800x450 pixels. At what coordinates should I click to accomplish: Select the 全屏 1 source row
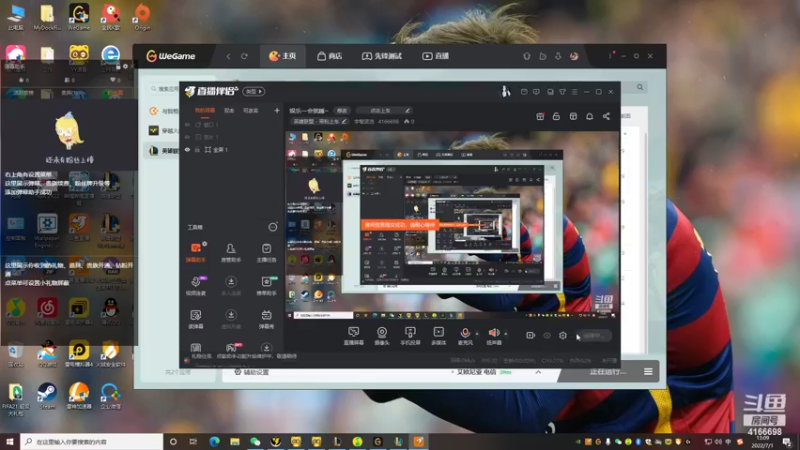[x=231, y=149]
